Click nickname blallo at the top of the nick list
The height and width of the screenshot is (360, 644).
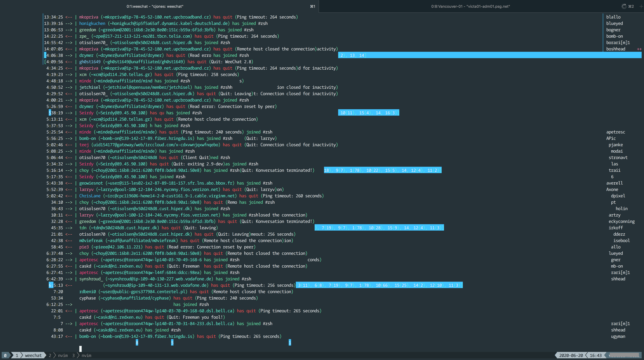(x=614, y=17)
